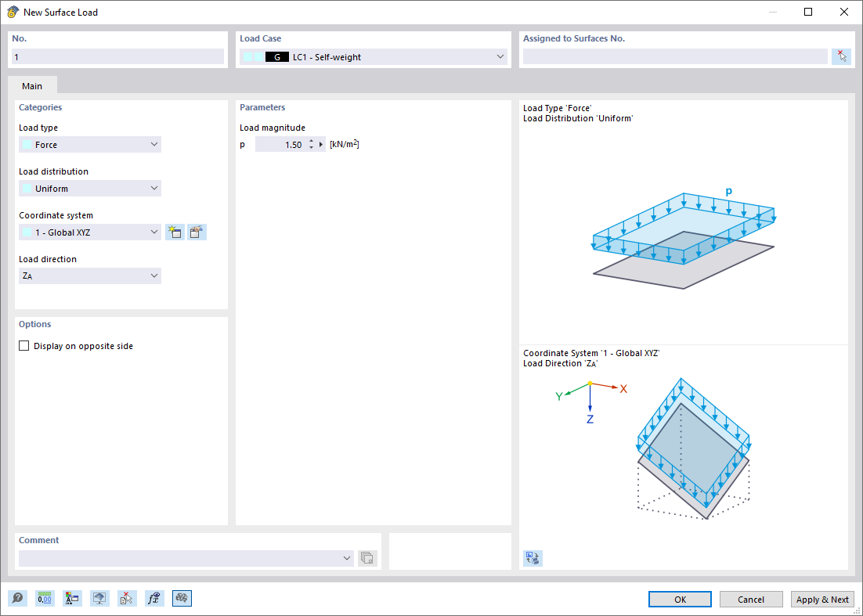Click the black G category badge
Viewport: 863px width, 616px height.
pos(277,56)
